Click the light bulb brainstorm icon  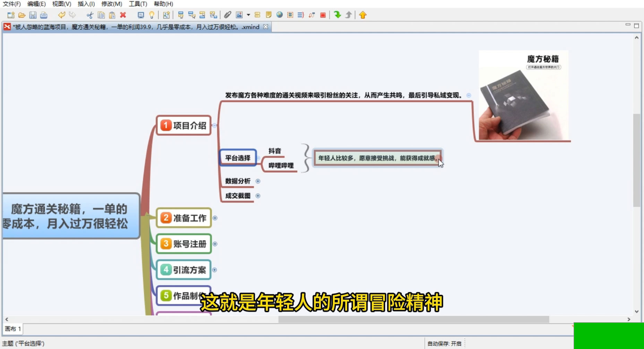click(x=152, y=15)
